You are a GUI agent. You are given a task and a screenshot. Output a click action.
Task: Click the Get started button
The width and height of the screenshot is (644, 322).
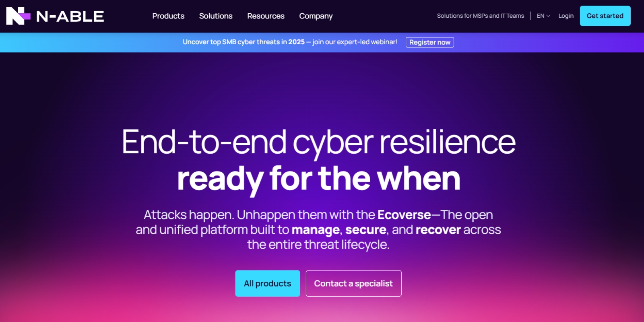coord(605,16)
